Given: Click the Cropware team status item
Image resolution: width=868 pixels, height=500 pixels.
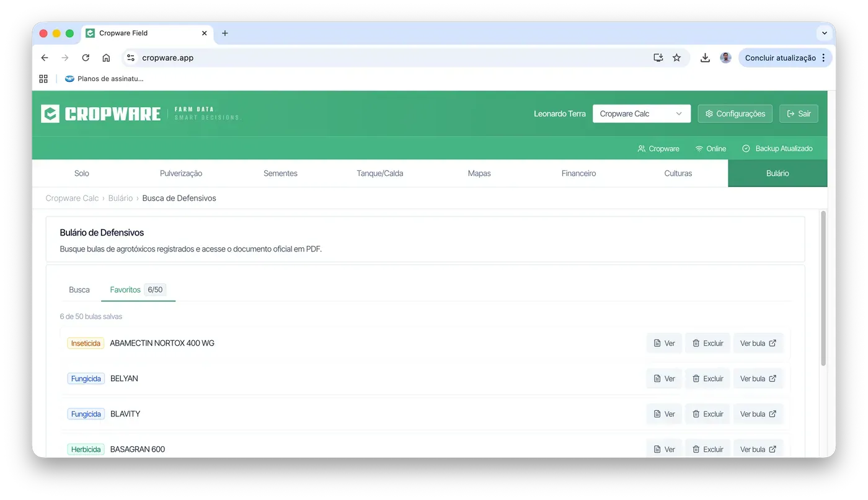Looking at the screenshot, I should [658, 149].
